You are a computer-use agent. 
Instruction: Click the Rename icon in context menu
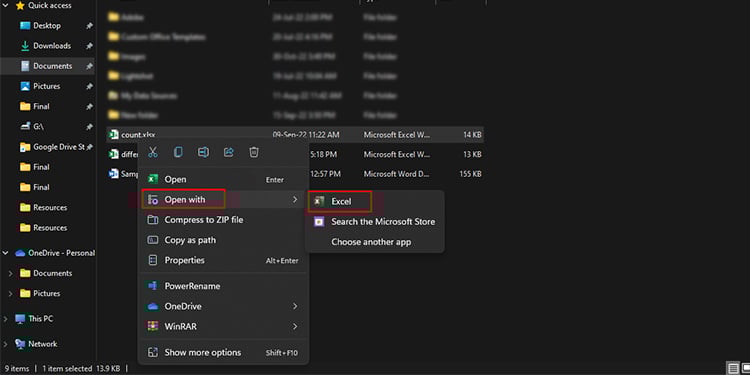(x=203, y=152)
